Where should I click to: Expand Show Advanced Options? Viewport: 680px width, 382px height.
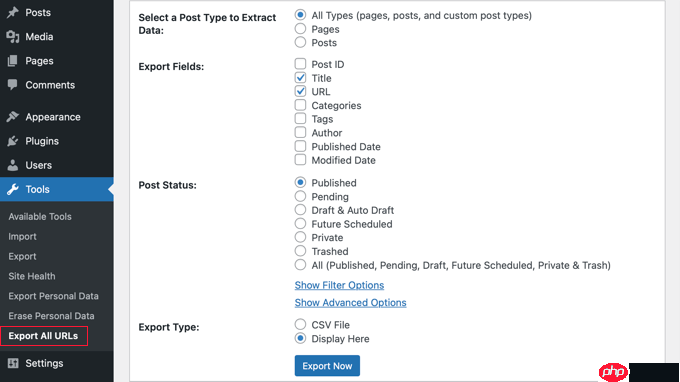click(350, 303)
